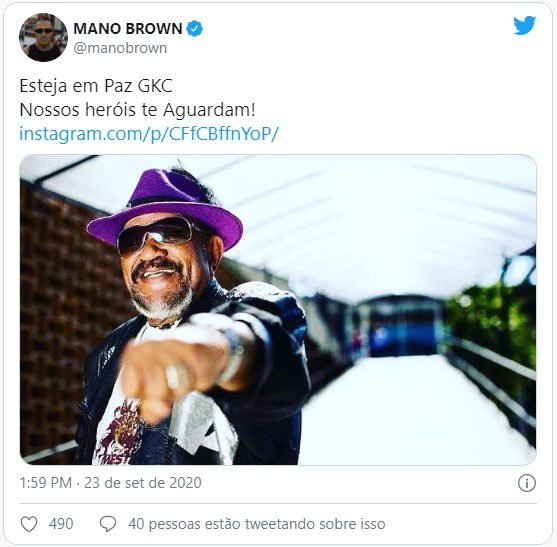Image resolution: width=557 pixels, height=547 pixels.
Task: Click the "Nossos heróis te Aguardam!" line
Action: tap(137, 110)
